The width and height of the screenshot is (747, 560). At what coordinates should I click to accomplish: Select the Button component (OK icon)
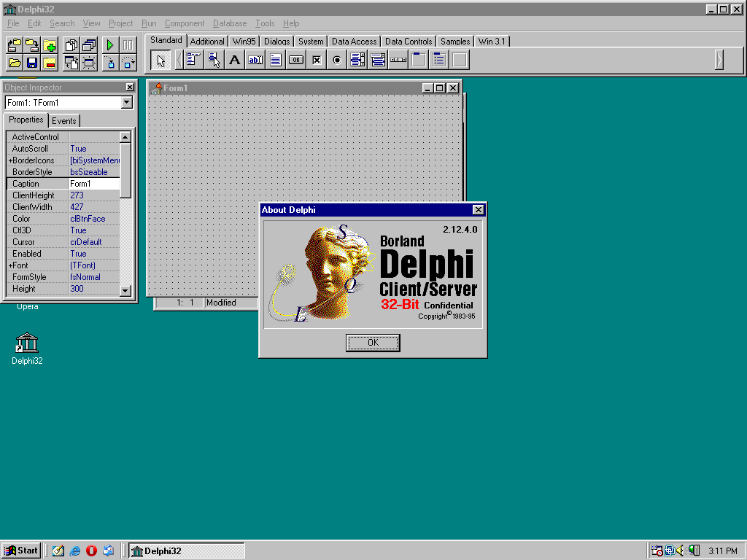click(296, 60)
